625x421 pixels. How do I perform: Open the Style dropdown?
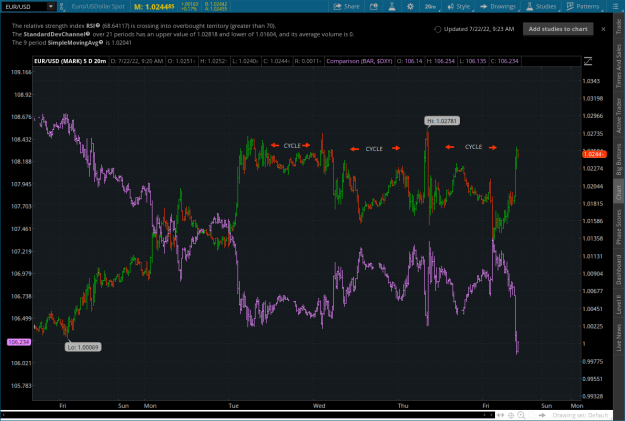pyautogui.click(x=459, y=6)
